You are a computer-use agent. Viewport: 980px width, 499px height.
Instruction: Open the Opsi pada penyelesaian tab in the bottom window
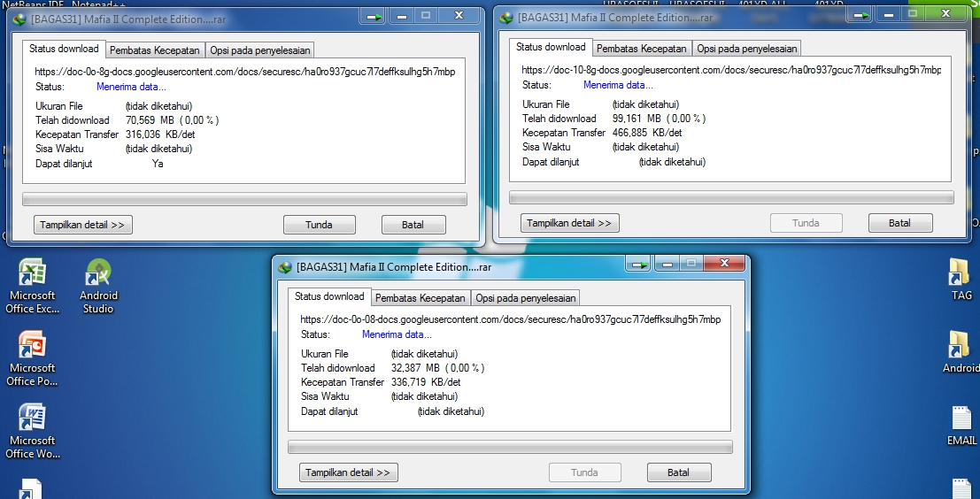[525, 298]
